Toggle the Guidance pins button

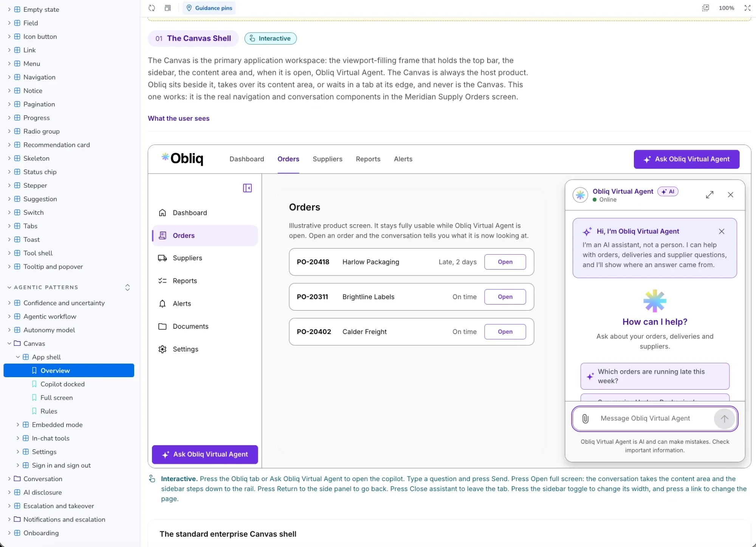(209, 8)
